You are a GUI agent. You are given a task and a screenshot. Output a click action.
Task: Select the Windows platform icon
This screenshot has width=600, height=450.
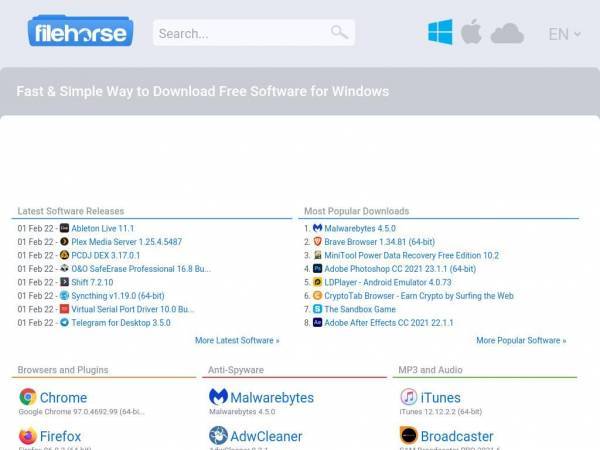tap(440, 32)
